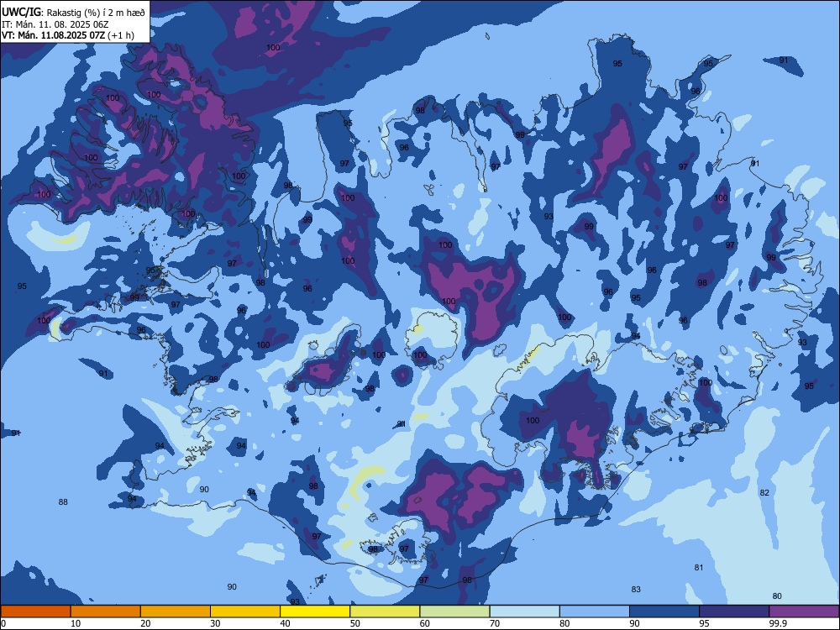Select the 'IT: Mán. 11. 08. 2025 06Z' line
This screenshot has width=840, height=630.
point(55,24)
